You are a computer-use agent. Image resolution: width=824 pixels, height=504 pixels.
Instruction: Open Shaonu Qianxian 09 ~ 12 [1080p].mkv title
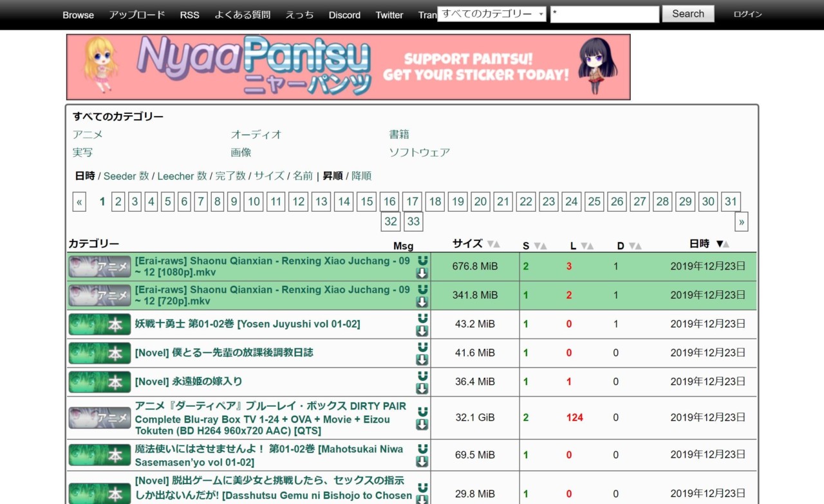click(272, 266)
